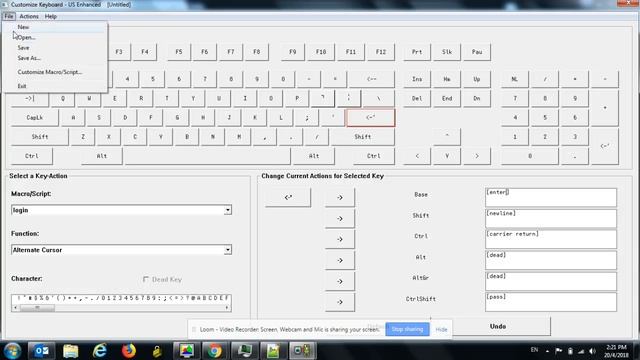Click the selected key preview button
Screen dimensions: 640x360
coord(288,198)
